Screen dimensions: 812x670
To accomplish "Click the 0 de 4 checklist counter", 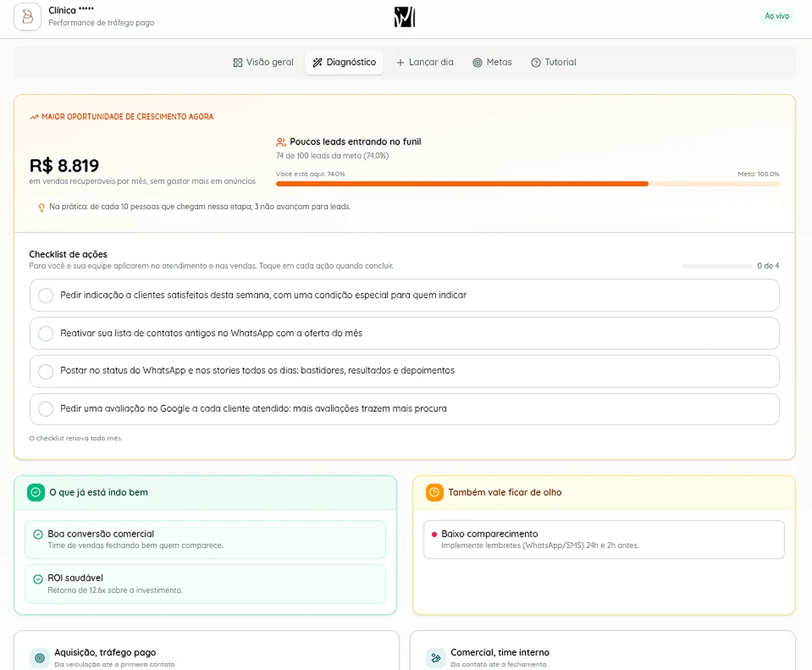I will point(768,266).
